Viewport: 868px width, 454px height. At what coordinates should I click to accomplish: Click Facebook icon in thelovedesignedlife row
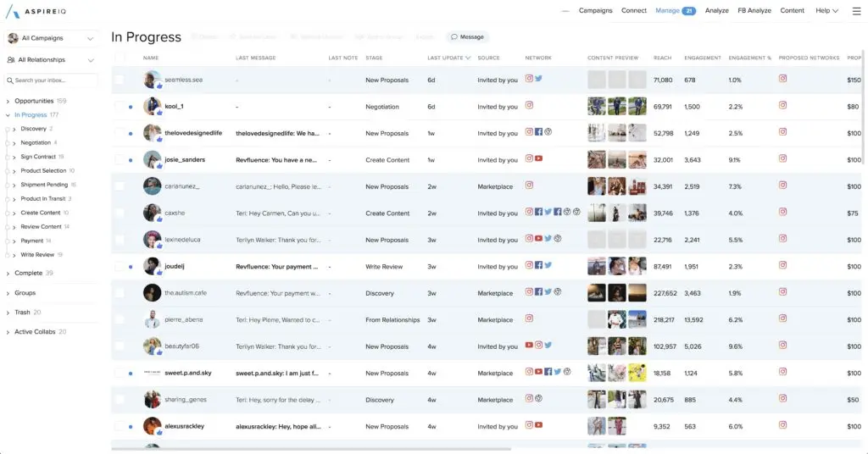(x=539, y=132)
